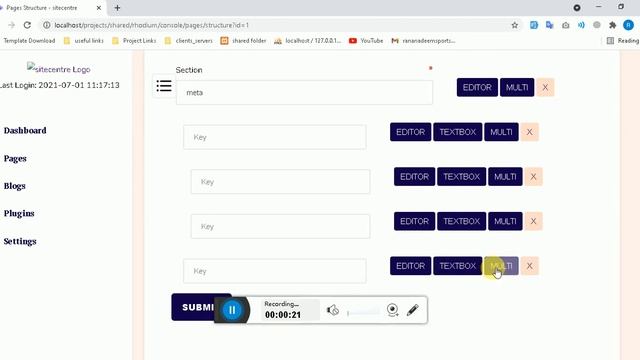The width and height of the screenshot is (640, 360).
Task: Click TEXTBOX in the second Key row
Action: coord(462,176)
